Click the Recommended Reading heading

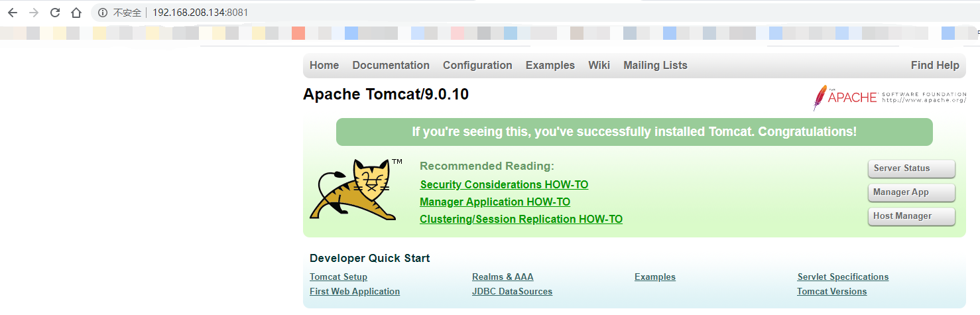point(487,166)
